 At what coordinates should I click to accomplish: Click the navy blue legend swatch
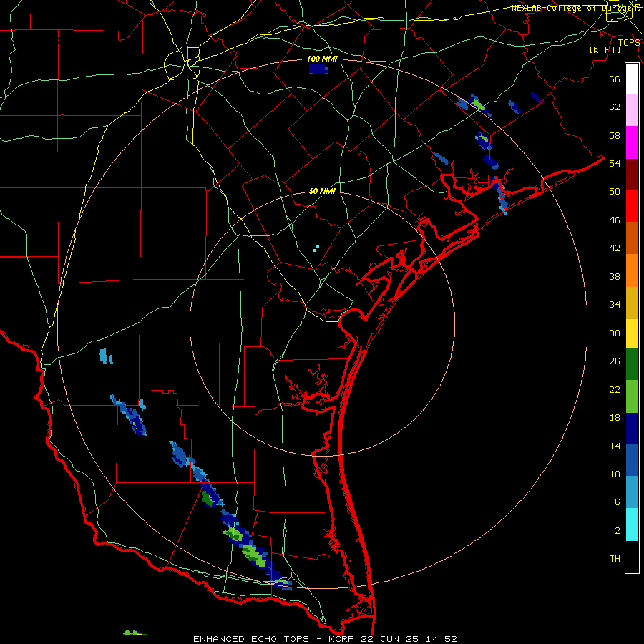[632, 429]
